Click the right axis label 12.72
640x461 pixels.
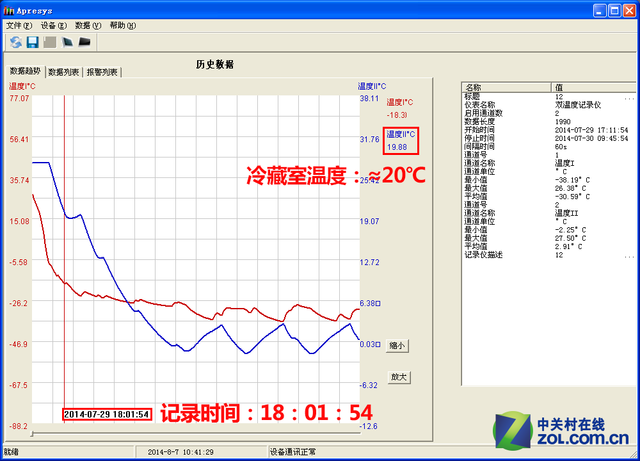point(369,262)
